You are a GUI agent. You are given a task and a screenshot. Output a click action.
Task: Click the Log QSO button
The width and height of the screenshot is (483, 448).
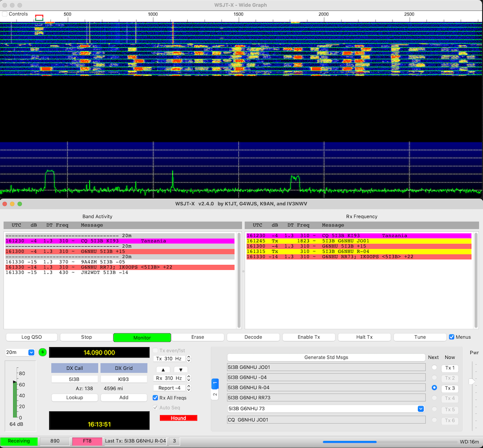point(32,337)
